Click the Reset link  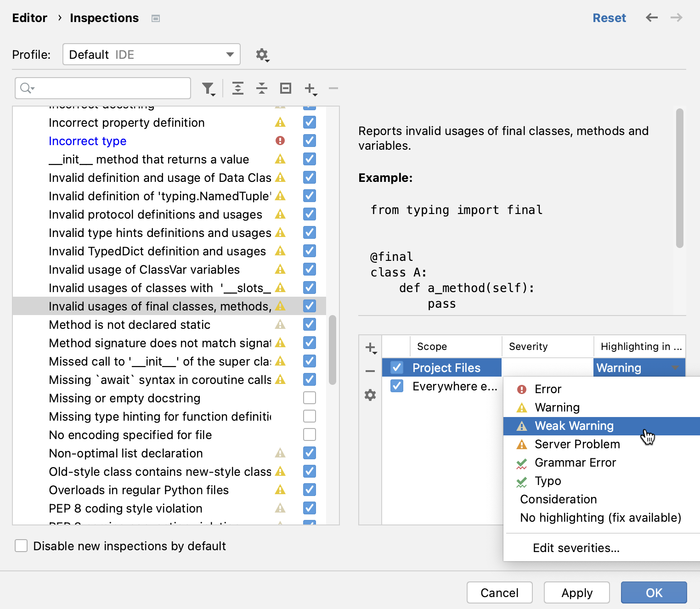coord(609,18)
